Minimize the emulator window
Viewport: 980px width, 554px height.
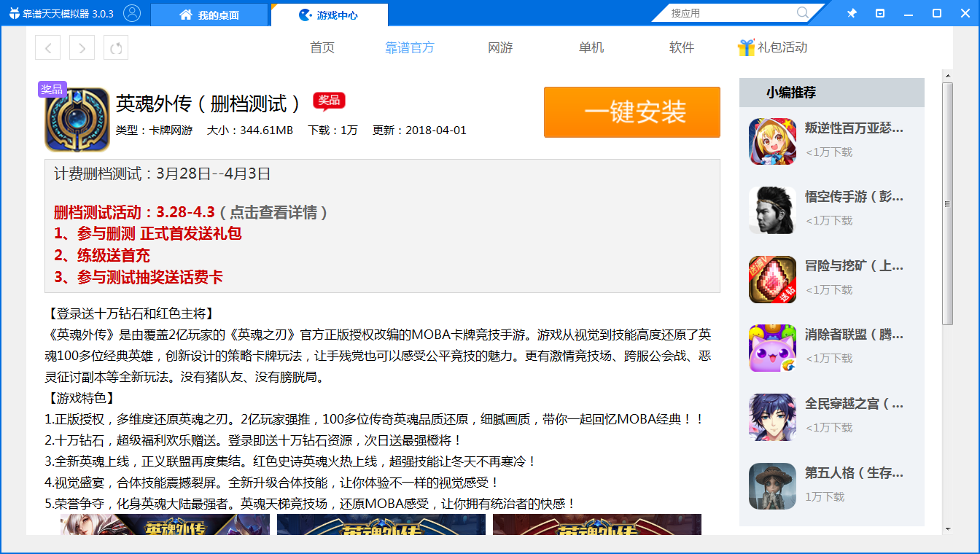pyautogui.click(x=909, y=13)
